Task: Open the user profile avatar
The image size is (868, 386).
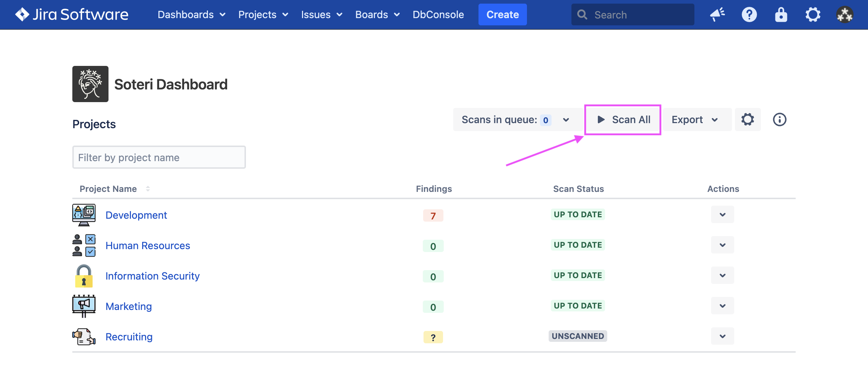Action: 844,14
